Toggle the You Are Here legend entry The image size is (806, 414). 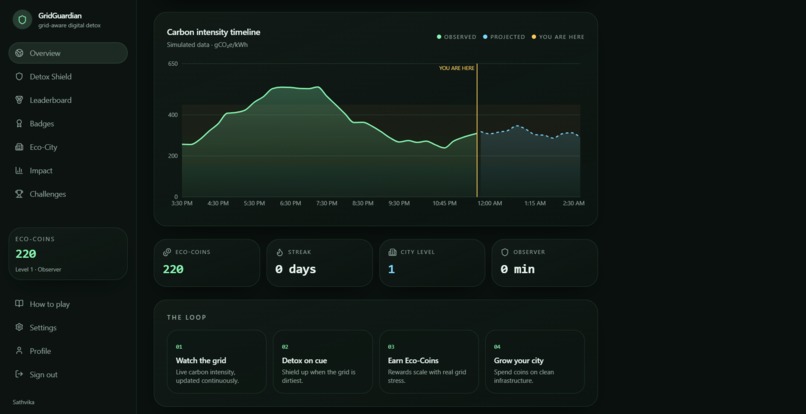pyautogui.click(x=558, y=37)
